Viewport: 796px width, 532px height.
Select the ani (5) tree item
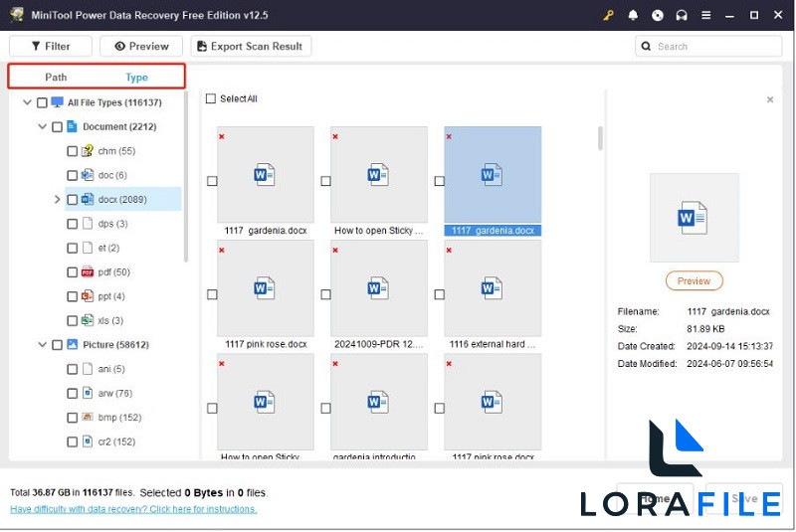click(111, 369)
